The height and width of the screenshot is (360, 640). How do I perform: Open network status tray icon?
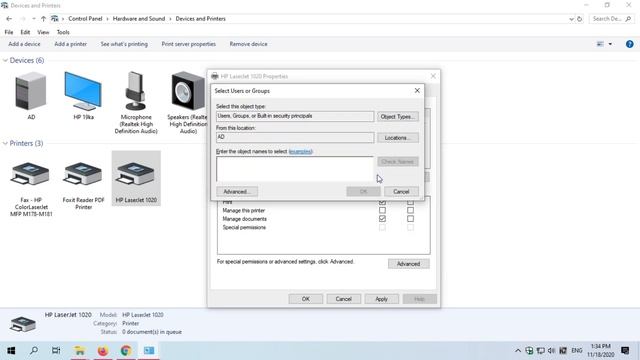click(540, 351)
